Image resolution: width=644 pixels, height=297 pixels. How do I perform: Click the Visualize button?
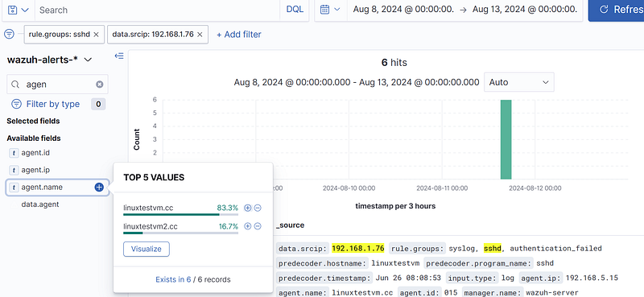[x=147, y=249]
